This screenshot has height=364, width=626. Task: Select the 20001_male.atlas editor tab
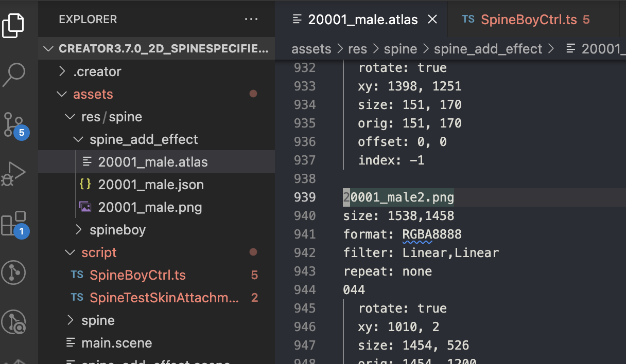(x=362, y=20)
